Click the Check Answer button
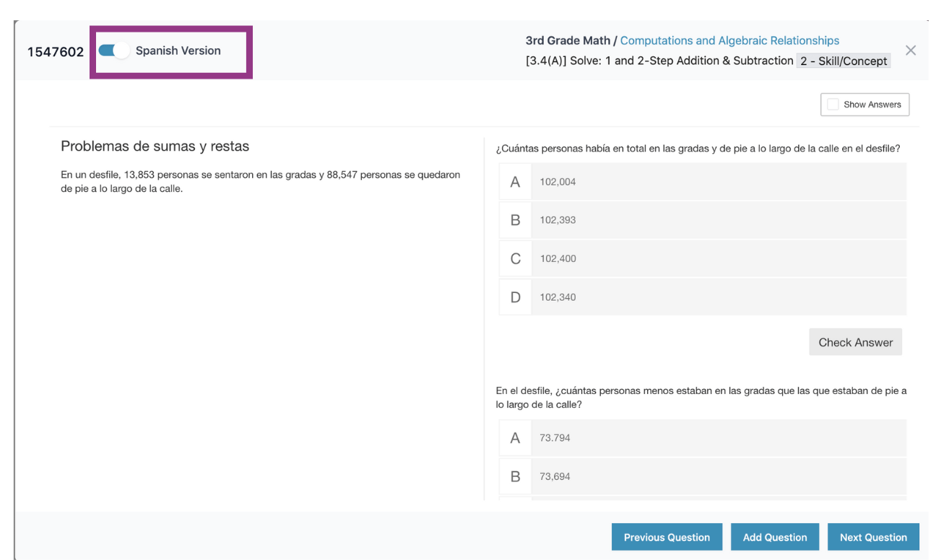 (x=855, y=343)
